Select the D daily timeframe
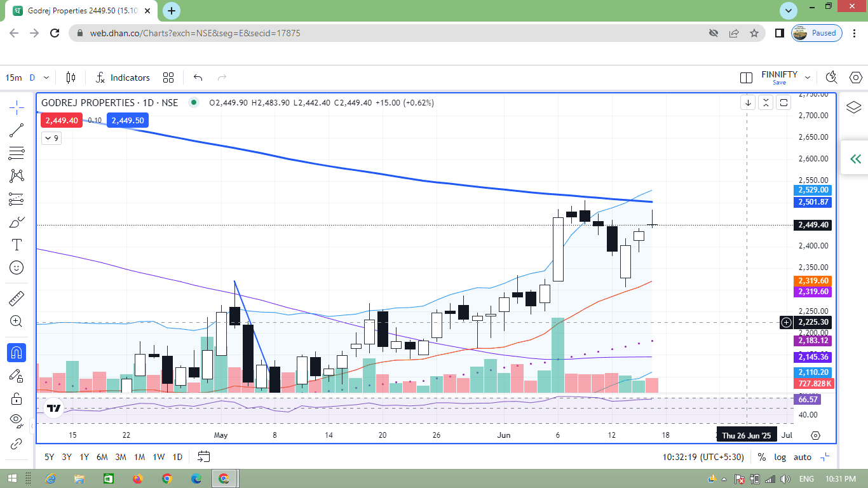The height and width of the screenshot is (488, 868). click(x=32, y=78)
